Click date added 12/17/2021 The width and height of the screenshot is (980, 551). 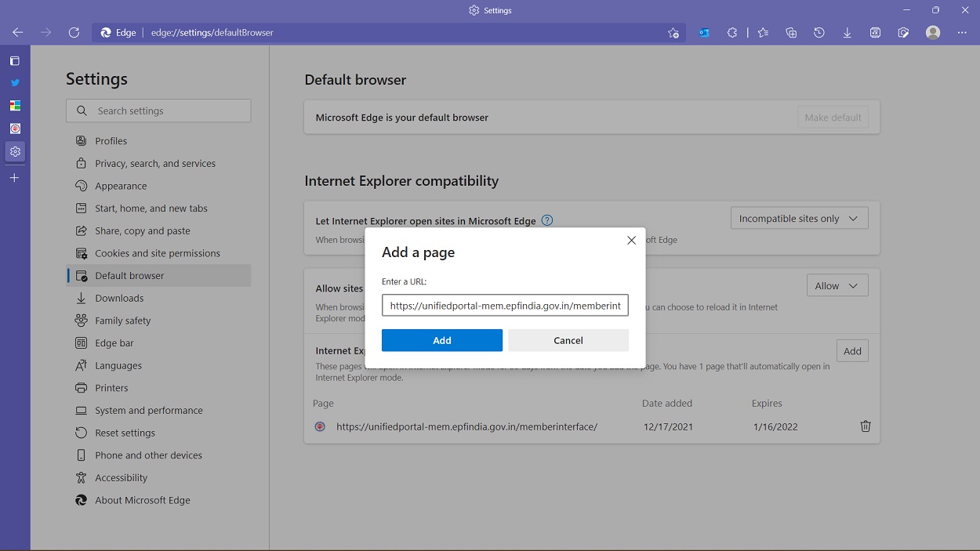667,427
